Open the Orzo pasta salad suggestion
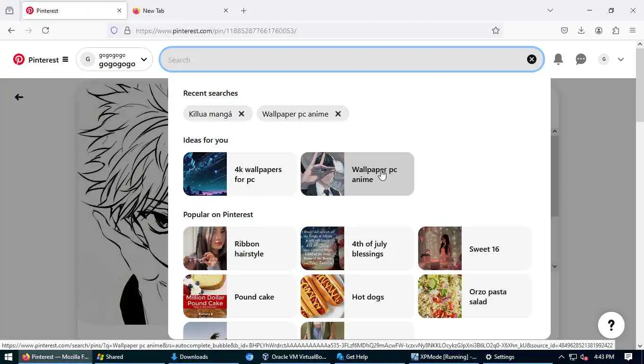The width and height of the screenshot is (644, 364). 475,296
